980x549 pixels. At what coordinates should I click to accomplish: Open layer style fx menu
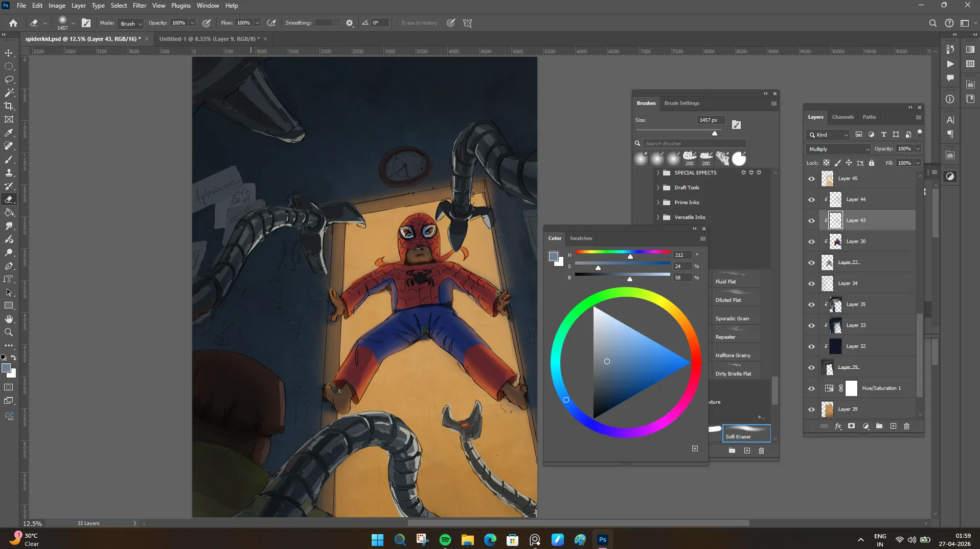(x=838, y=426)
